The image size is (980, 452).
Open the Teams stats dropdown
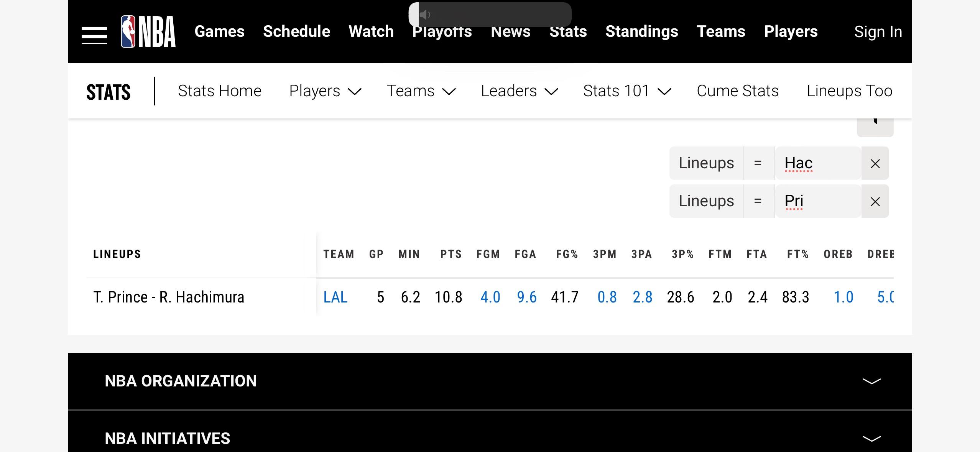pos(421,91)
